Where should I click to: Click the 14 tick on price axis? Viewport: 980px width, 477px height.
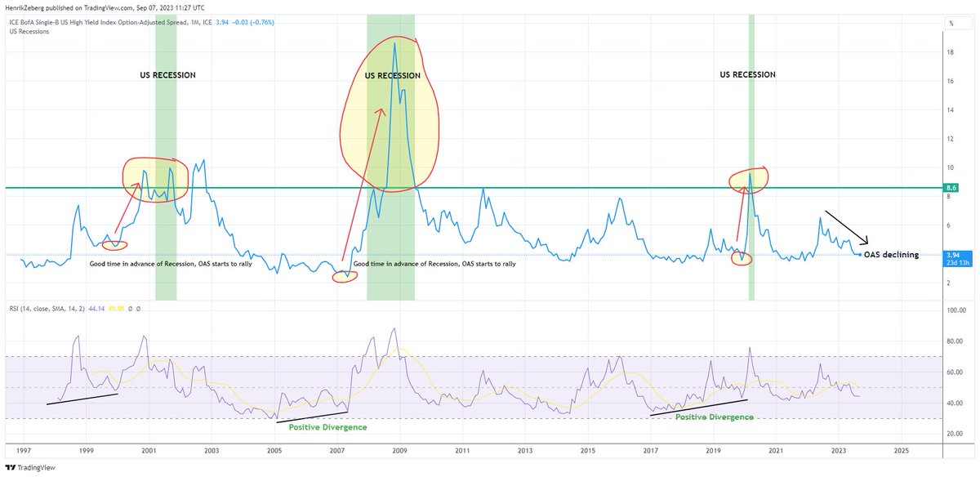950,110
